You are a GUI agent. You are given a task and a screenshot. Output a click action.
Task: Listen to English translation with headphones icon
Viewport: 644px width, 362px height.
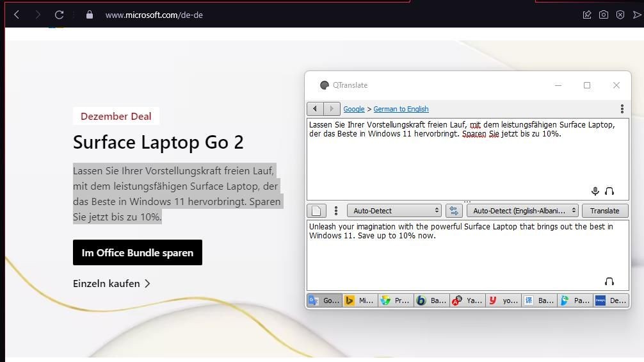609,281
